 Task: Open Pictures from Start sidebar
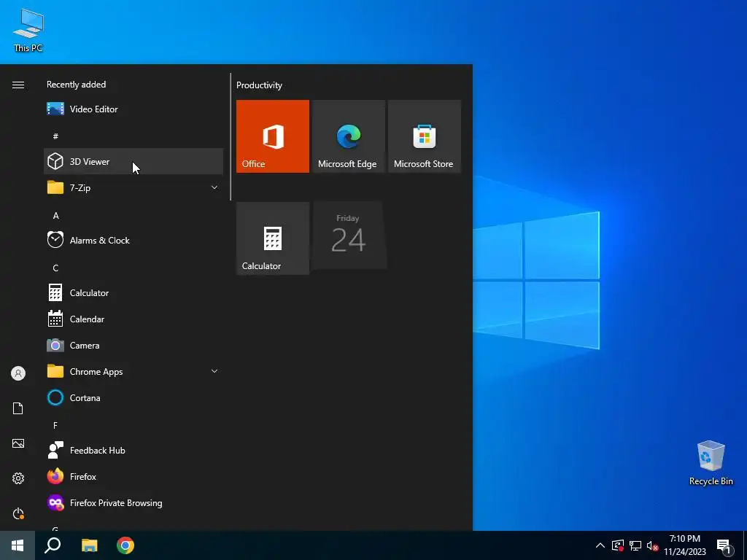tap(18, 443)
